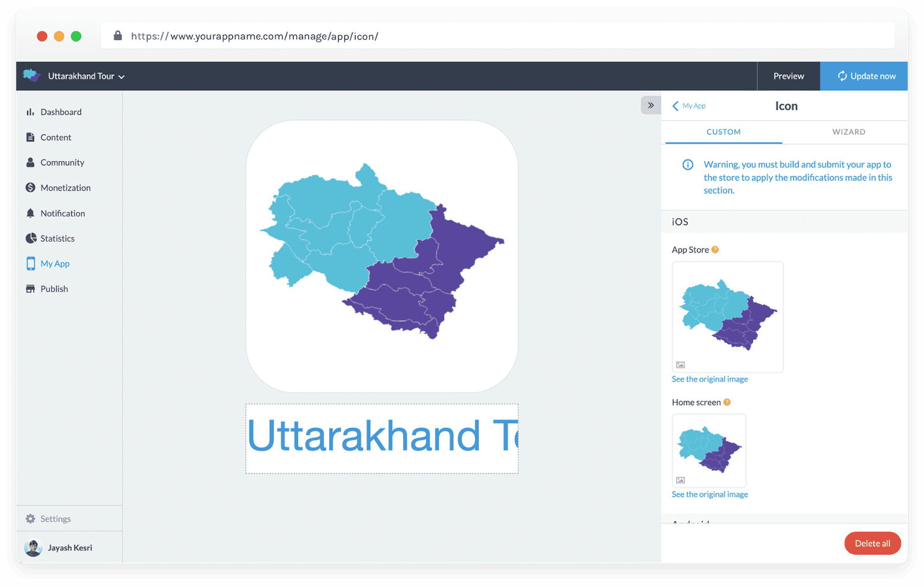Screen dimensions: 924x586
Task: Click the Statistics pie chart icon
Action: point(31,238)
